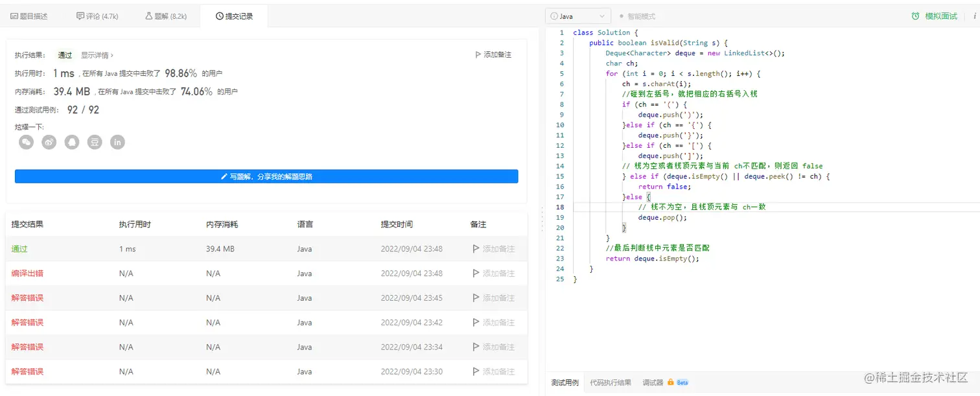This screenshot has width=980, height=396.
Task: Share result via Weibo icon
Action: 49,142
